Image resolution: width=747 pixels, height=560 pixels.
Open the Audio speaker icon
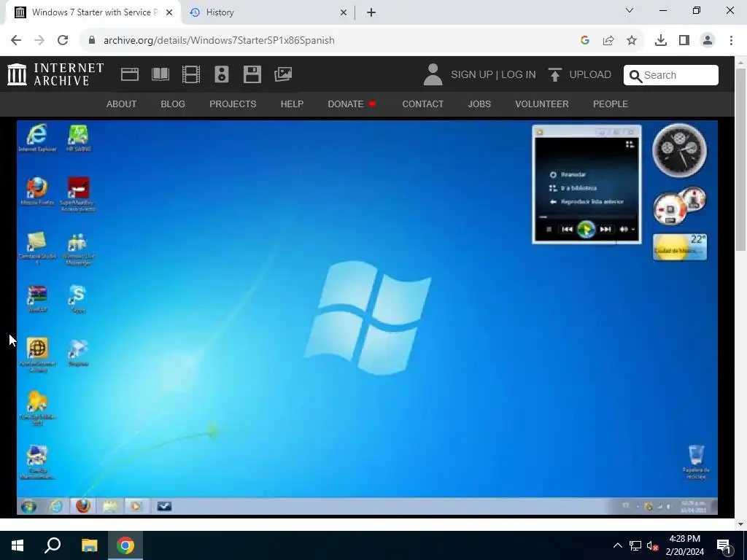222,74
